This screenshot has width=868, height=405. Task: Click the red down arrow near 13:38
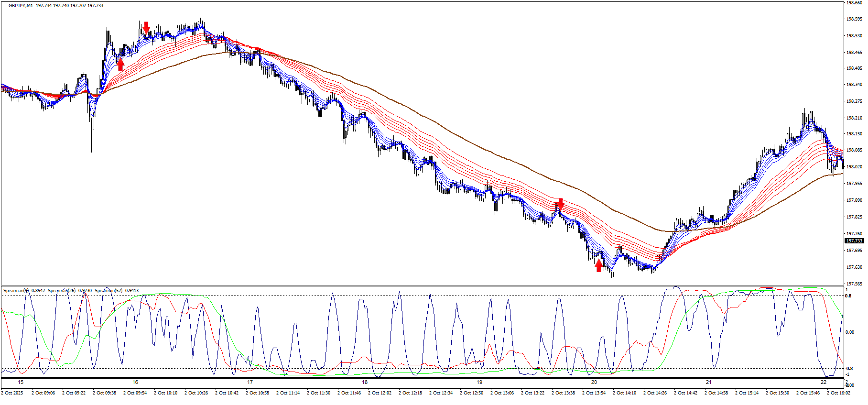(561, 204)
